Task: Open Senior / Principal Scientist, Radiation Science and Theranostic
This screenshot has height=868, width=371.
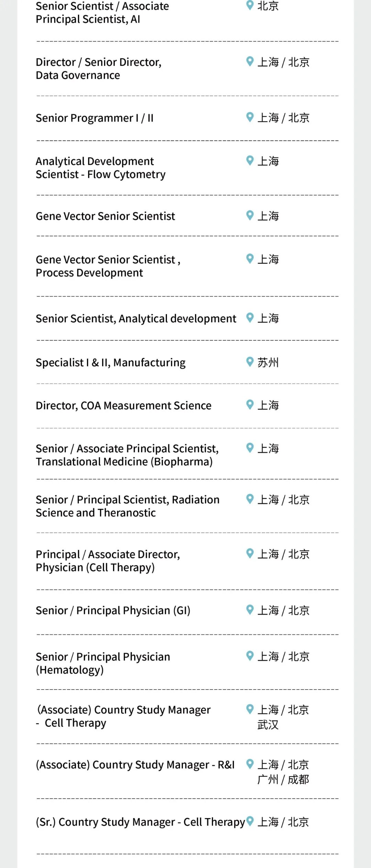Action: 127,506
